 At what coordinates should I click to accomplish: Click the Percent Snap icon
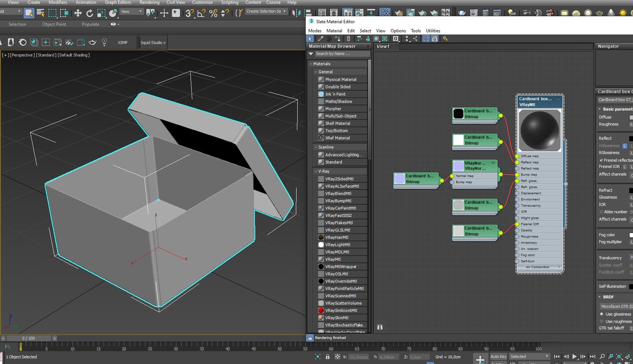click(213, 13)
